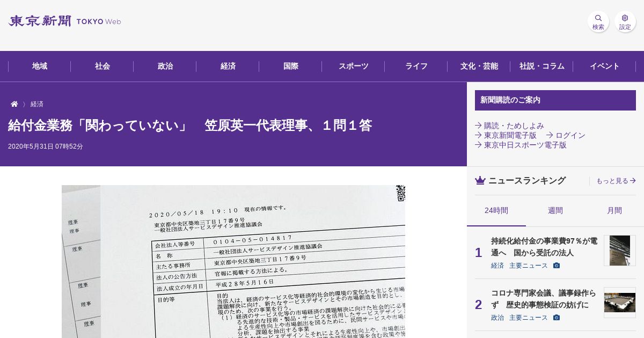This screenshot has height=338, width=644.
Task: Open thumbnail of ranking item 2
Action: 620,303
